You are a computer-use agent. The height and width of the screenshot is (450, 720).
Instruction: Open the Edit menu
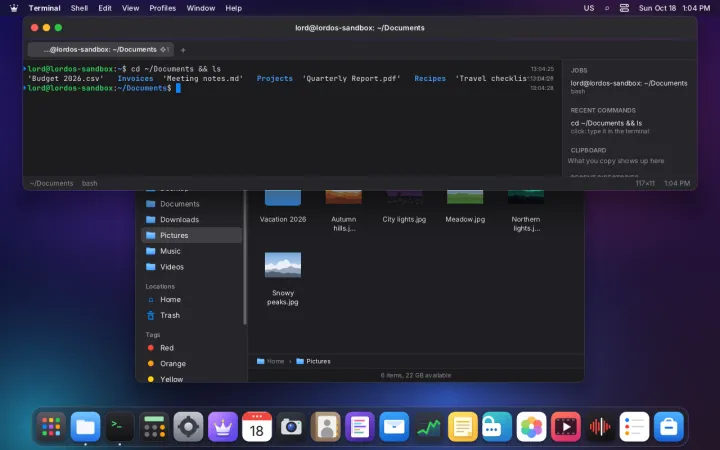coord(105,8)
